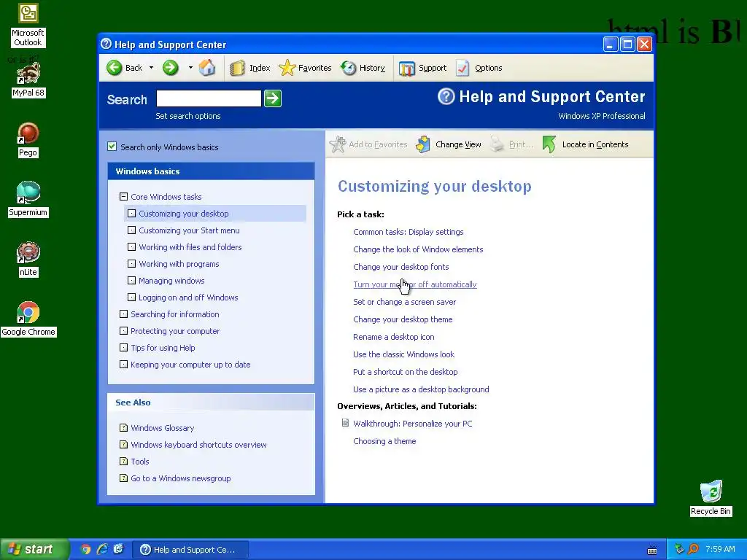Click Locate in Contents green arrow
This screenshot has width=747, height=560.
coord(549,144)
